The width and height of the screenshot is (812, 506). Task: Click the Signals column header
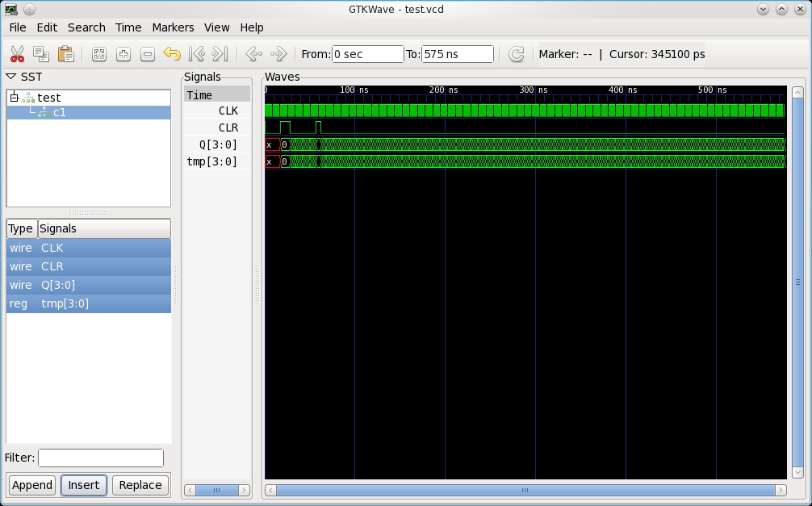(x=104, y=228)
